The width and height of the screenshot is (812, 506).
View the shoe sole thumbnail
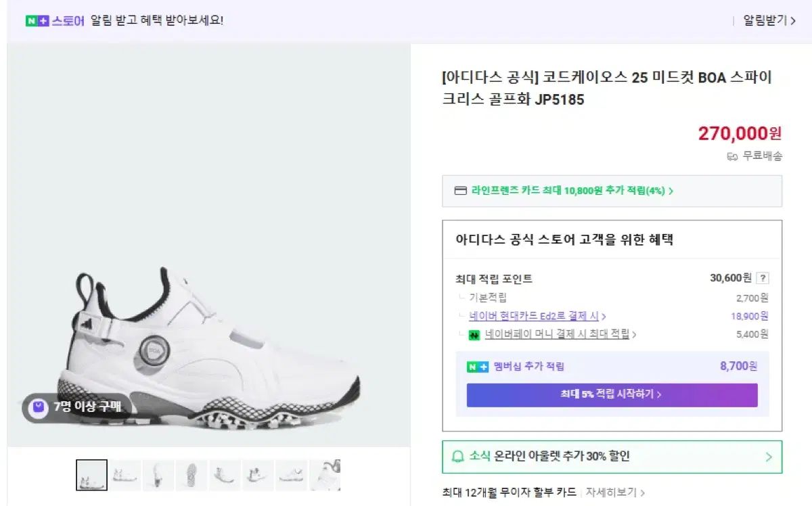point(191,475)
